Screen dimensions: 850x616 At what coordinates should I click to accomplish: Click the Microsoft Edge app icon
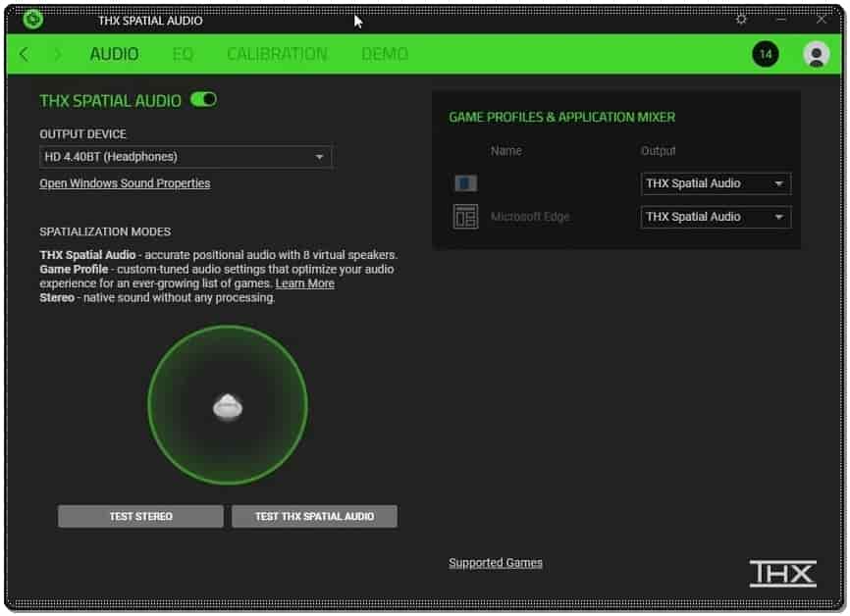pyautogui.click(x=465, y=217)
